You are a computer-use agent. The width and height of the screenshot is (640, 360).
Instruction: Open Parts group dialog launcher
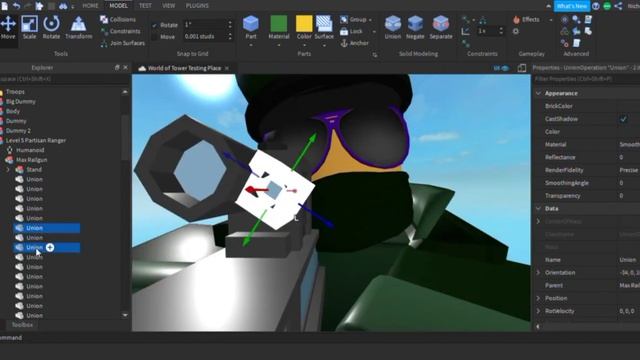click(x=375, y=55)
